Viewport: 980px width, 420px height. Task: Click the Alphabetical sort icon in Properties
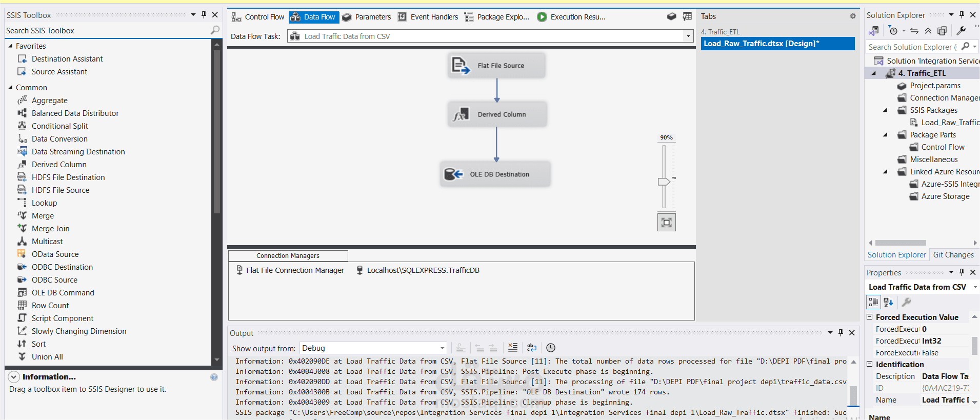click(x=888, y=302)
